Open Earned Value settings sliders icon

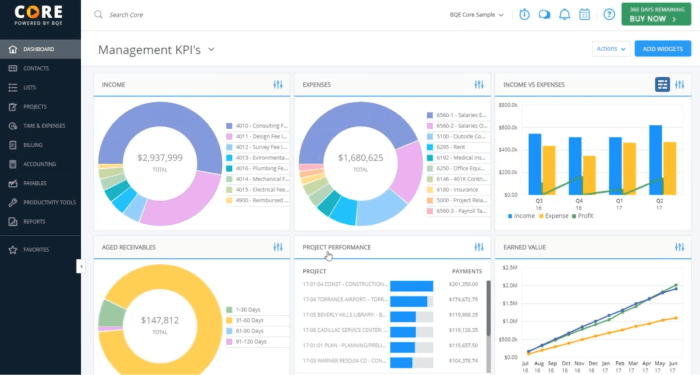pos(679,247)
